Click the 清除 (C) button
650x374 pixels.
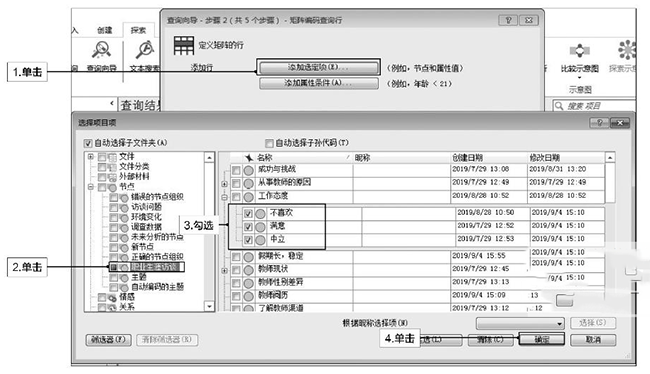pos(490,340)
